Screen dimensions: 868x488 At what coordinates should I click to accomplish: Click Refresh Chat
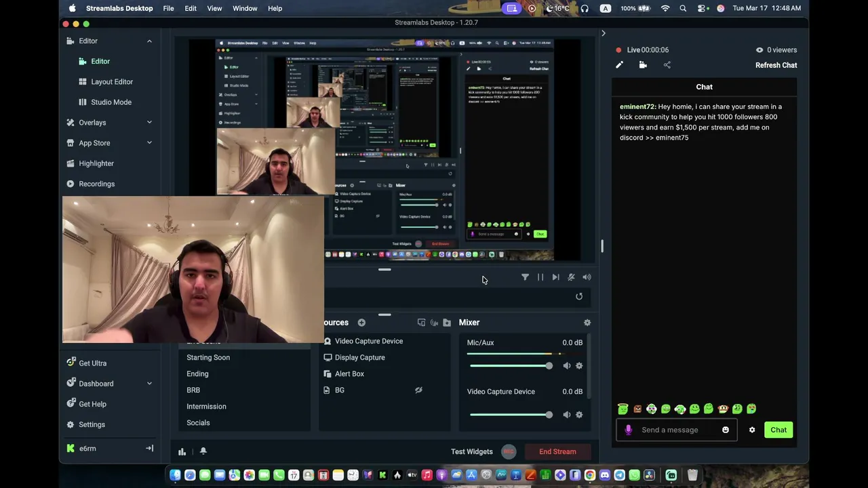[x=776, y=65]
